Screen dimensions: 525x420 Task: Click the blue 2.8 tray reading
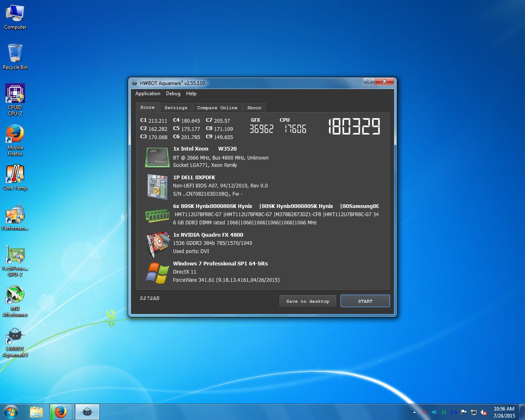[x=454, y=412]
